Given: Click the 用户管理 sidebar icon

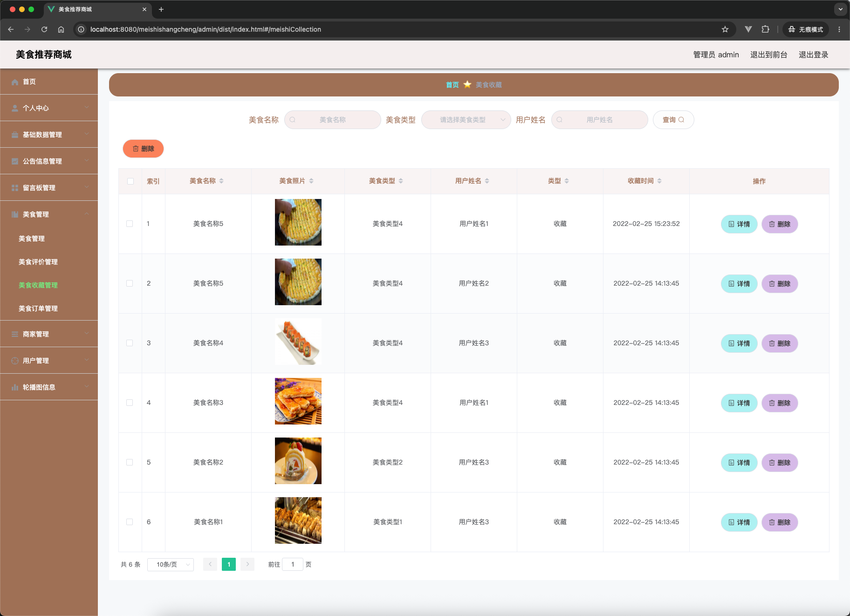Looking at the screenshot, I should point(15,361).
